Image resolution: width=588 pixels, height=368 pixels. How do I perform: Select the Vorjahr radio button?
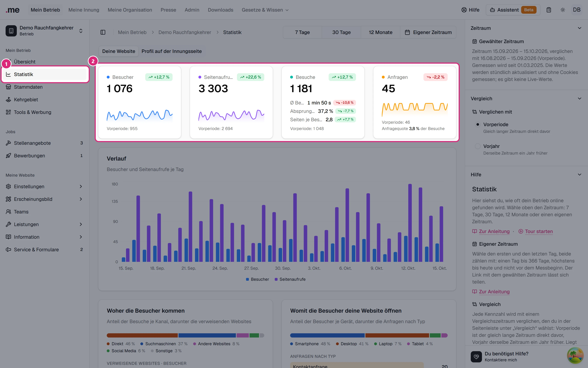[x=478, y=146]
